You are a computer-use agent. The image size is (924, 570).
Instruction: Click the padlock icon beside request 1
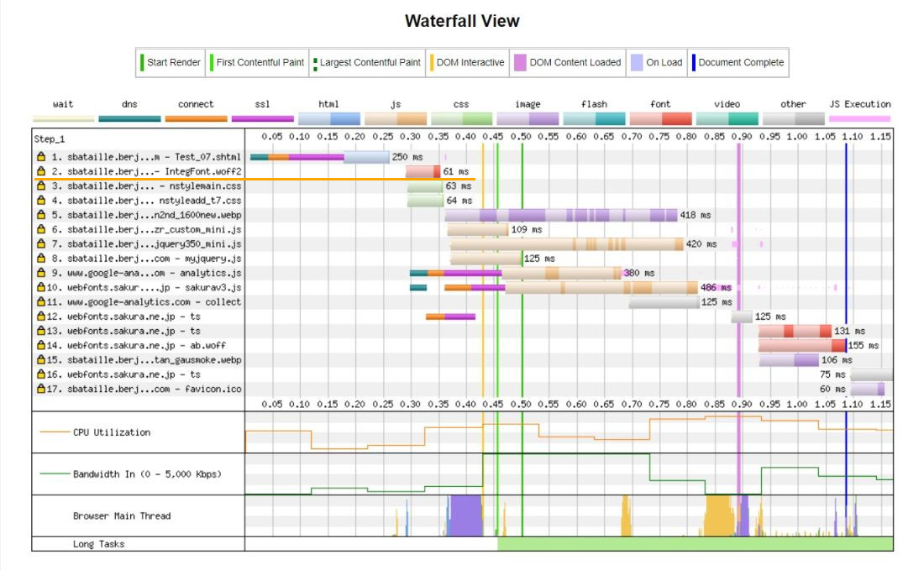click(40, 157)
